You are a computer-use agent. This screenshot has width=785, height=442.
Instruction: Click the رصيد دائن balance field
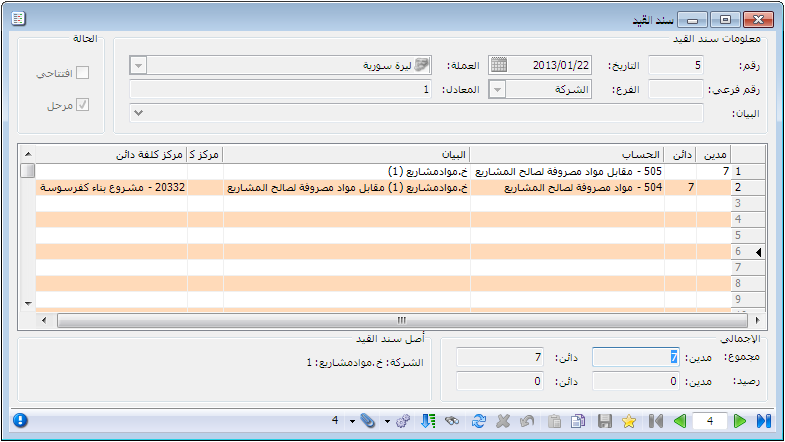pos(500,381)
